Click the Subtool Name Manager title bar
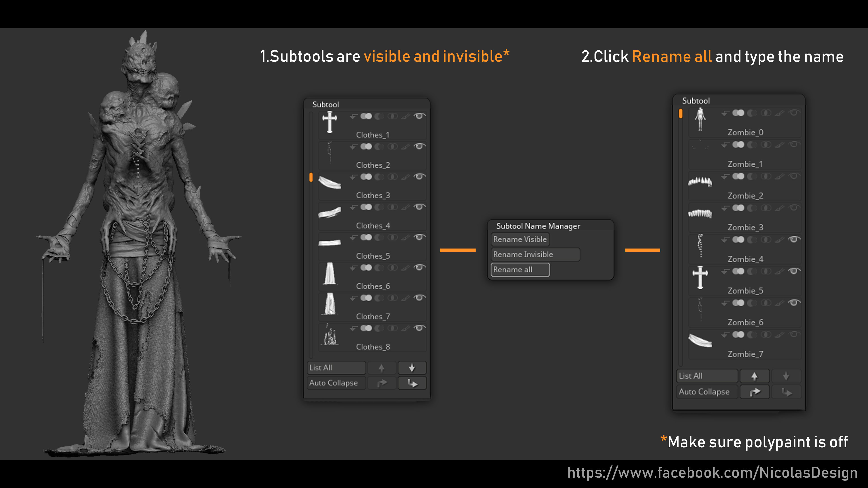The height and width of the screenshot is (488, 868). point(538,226)
